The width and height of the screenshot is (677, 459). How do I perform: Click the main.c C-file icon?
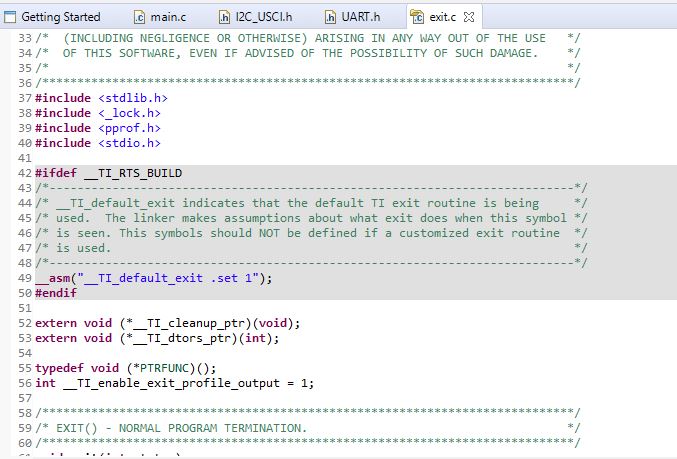point(139,17)
